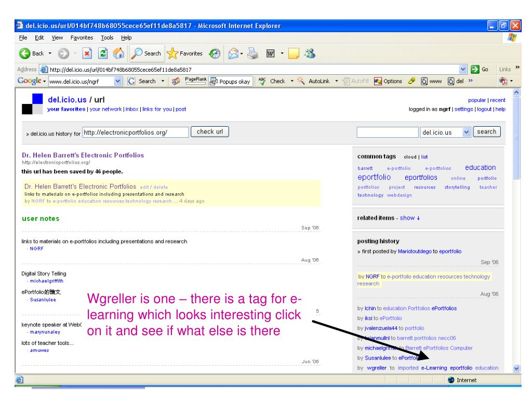Viewport: 532px width, 399px height.
Task: Open the 'your network' link
Action: (105, 109)
